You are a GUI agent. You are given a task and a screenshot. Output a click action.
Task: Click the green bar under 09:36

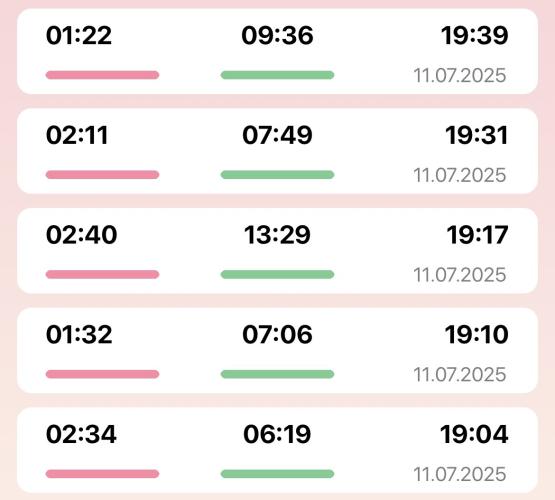click(x=277, y=75)
